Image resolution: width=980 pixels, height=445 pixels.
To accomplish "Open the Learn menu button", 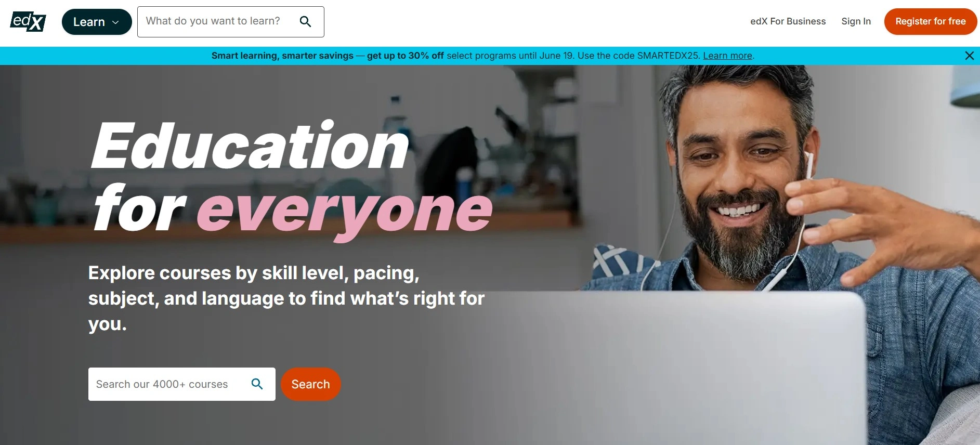I will coord(97,22).
